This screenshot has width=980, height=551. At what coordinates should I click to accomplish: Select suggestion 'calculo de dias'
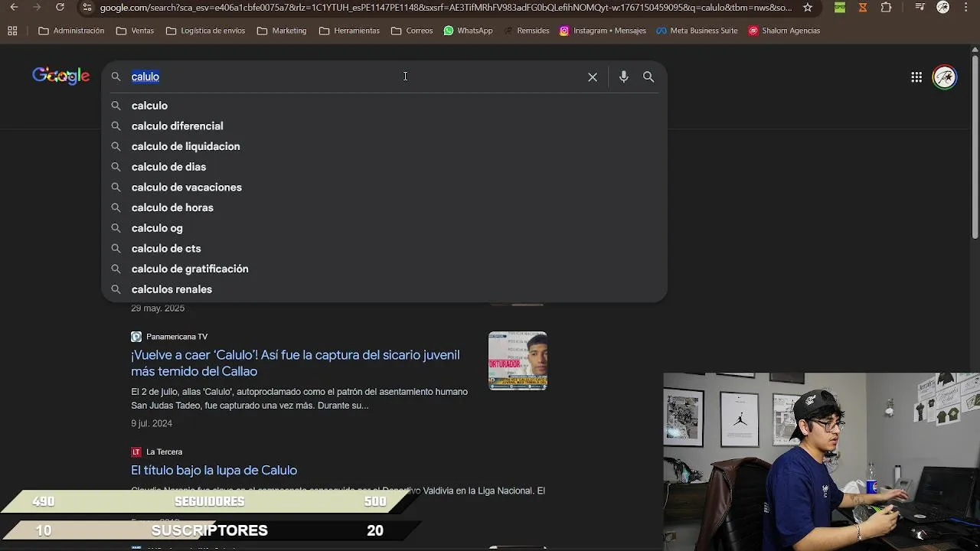tap(384, 167)
